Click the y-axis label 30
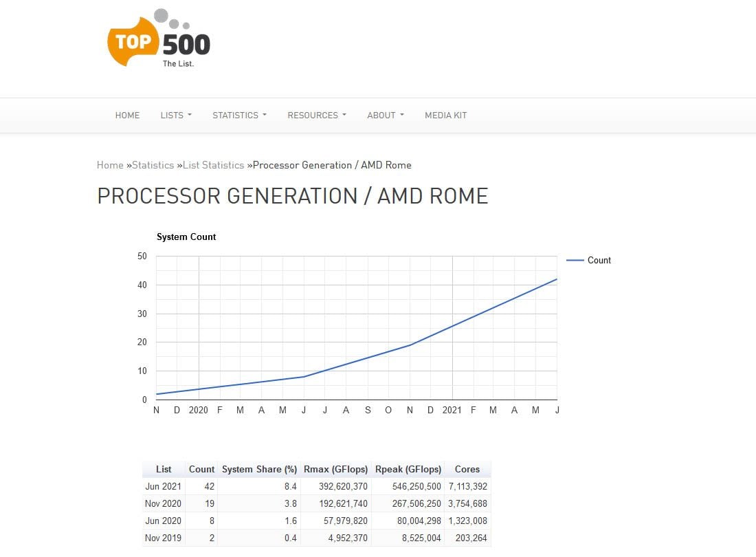 (142, 314)
